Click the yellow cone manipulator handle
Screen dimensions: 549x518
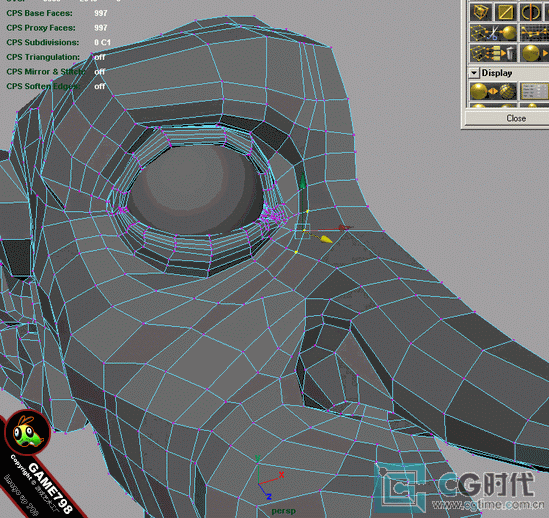pyautogui.click(x=326, y=240)
